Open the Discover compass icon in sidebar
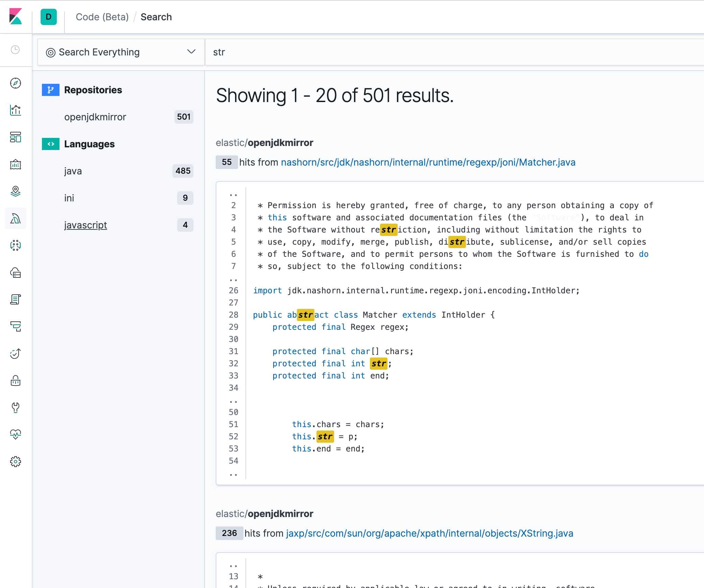704x588 pixels. tap(16, 83)
